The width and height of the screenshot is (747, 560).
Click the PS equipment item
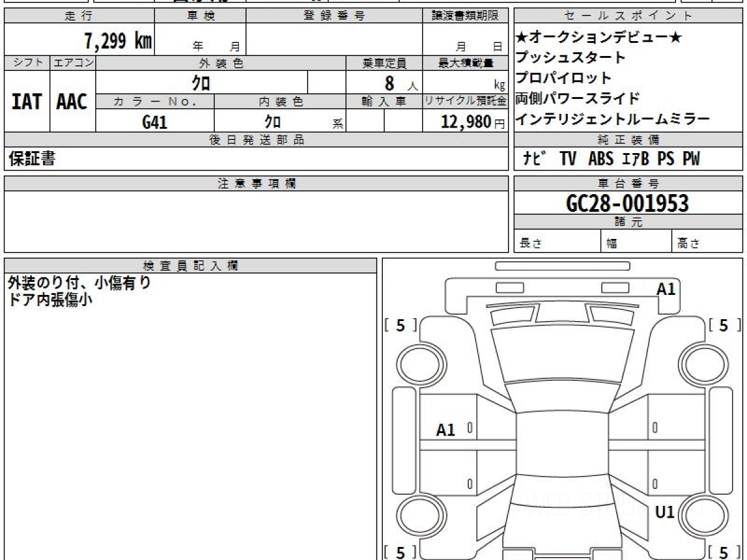tap(666, 159)
